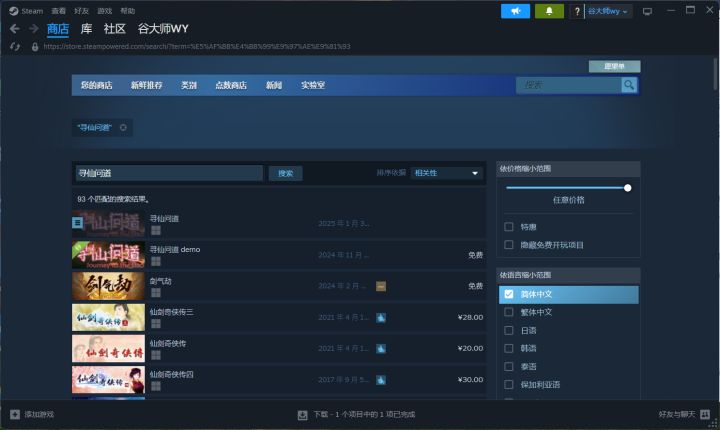Click the store 搜索 input field at top
This screenshot has height=430, width=720.
point(568,85)
